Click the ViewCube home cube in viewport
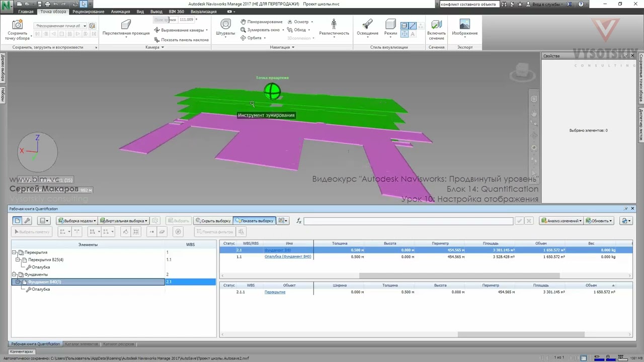Viewport: 644px width, 362px height. click(x=522, y=71)
